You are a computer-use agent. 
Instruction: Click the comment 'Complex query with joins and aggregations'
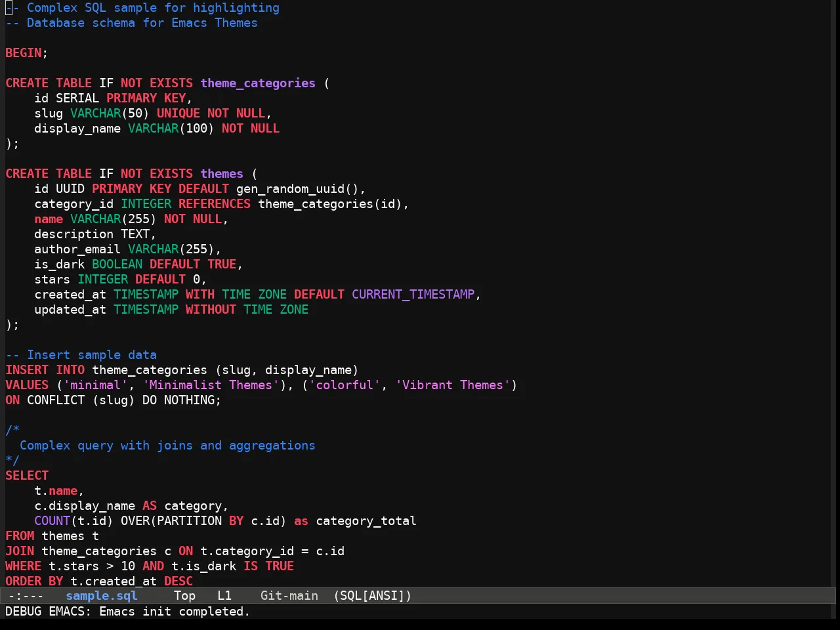pyautogui.click(x=167, y=446)
